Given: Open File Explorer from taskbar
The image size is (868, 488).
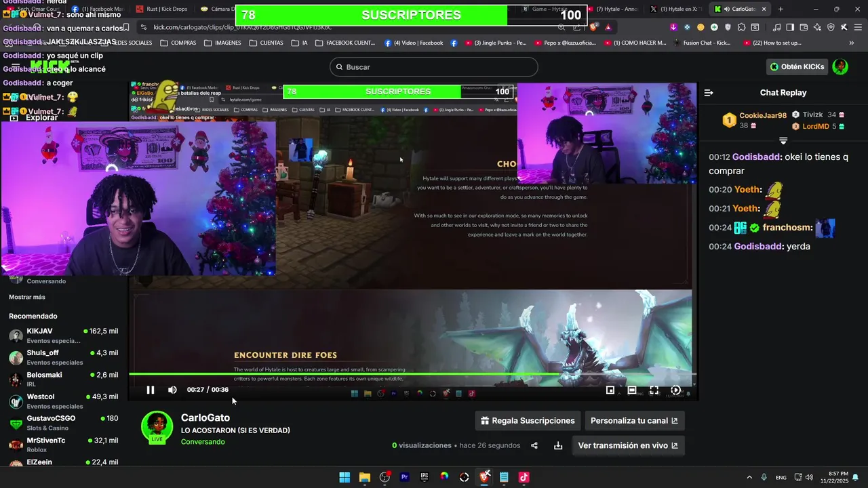Looking at the screenshot, I should point(364,477).
